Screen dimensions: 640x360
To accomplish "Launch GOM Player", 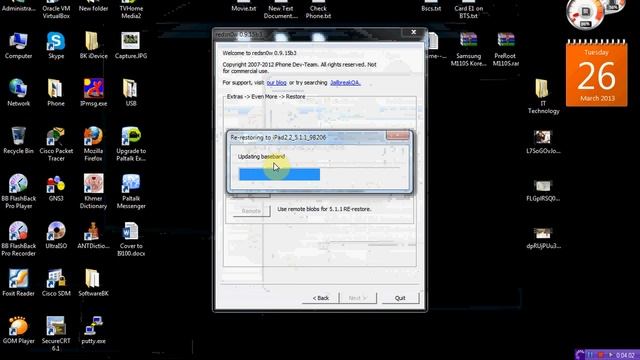I will point(18,330).
